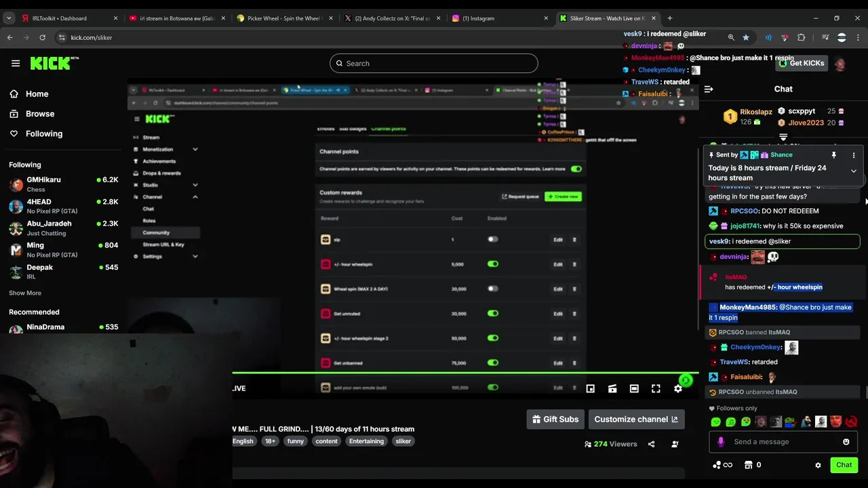Screen dimensions: 868x488
Task: Click the purple microphone icon in chat input
Action: click(721, 442)
